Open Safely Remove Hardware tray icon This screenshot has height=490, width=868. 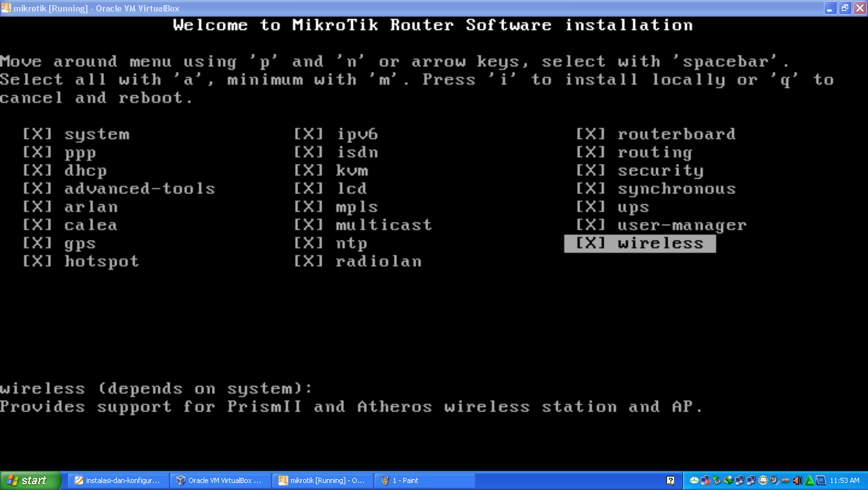[x=717, y=480]
